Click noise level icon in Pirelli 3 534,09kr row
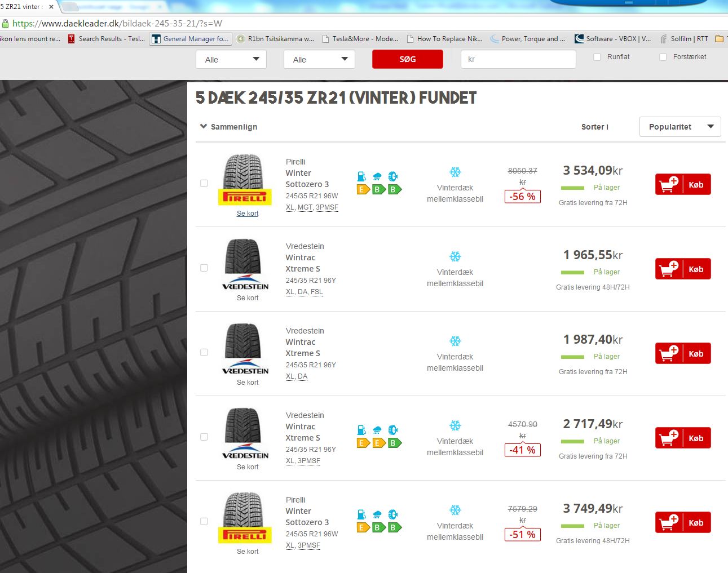728x573 pixels. (393, 176)
